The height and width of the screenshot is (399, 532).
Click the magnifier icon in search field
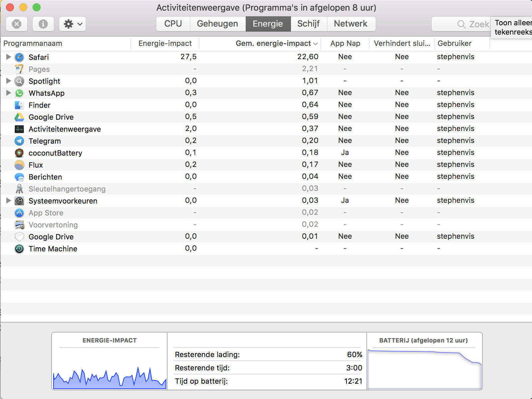click(462, 24)
